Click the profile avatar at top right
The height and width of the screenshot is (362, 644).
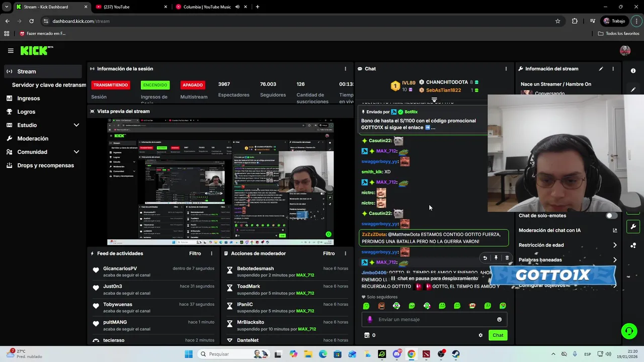pos(625,50)
